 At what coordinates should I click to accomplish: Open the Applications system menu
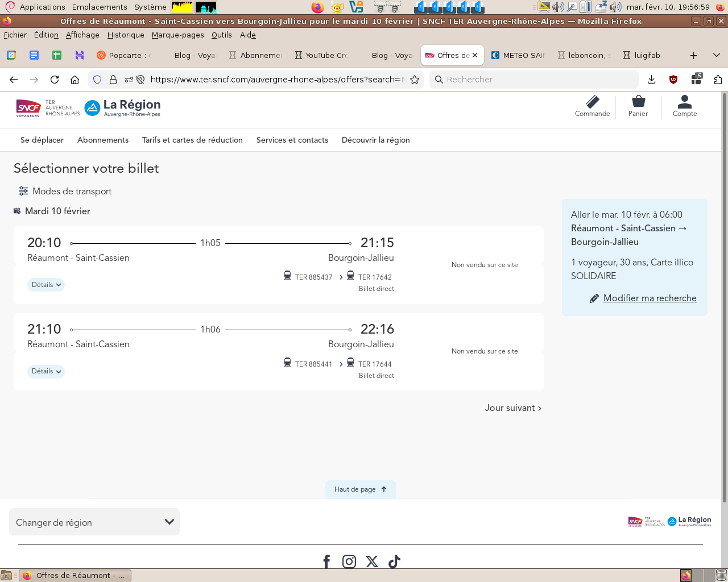(x=42, y=7)
